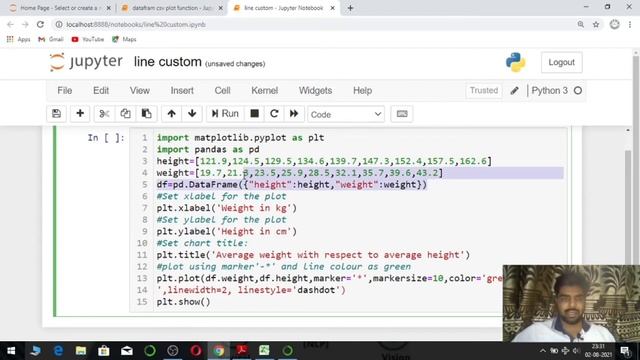Open the Widgets menu

[316, 91]
